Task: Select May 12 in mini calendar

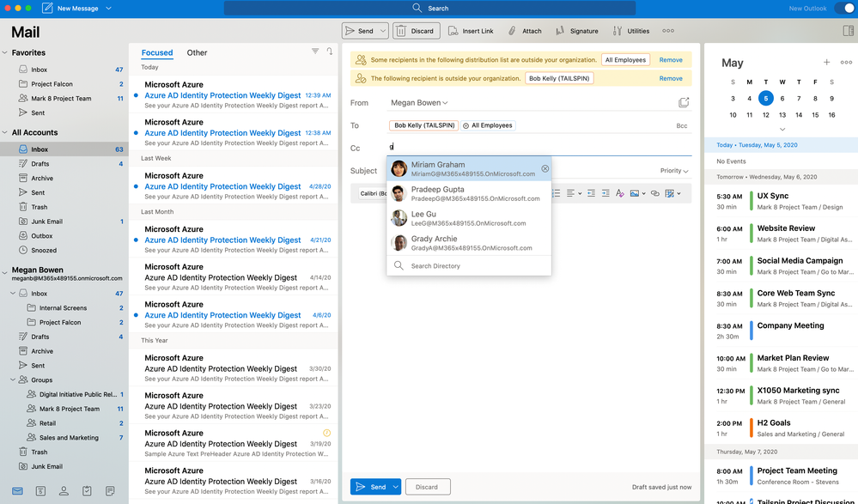Action: pyautogui.click(x=765, y=115)
